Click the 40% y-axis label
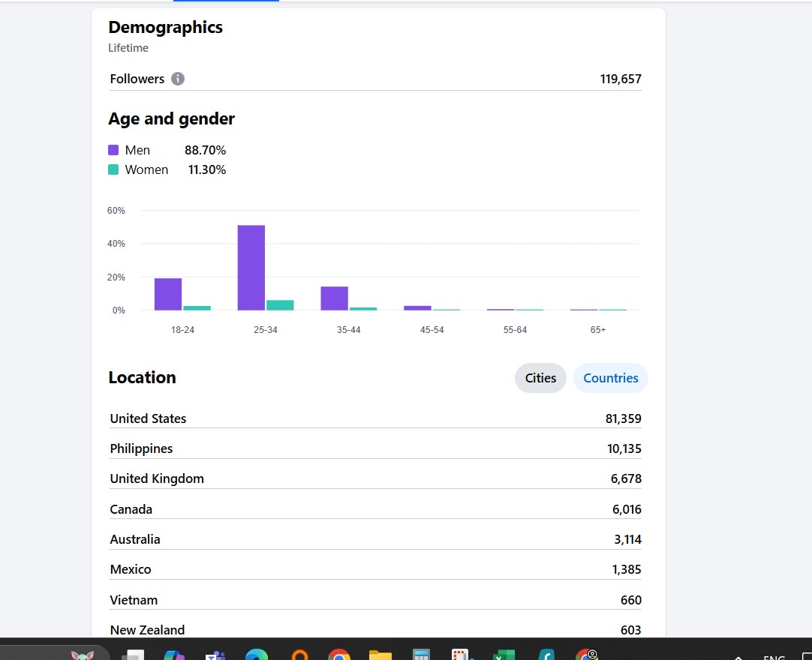 tap(116, 243)
